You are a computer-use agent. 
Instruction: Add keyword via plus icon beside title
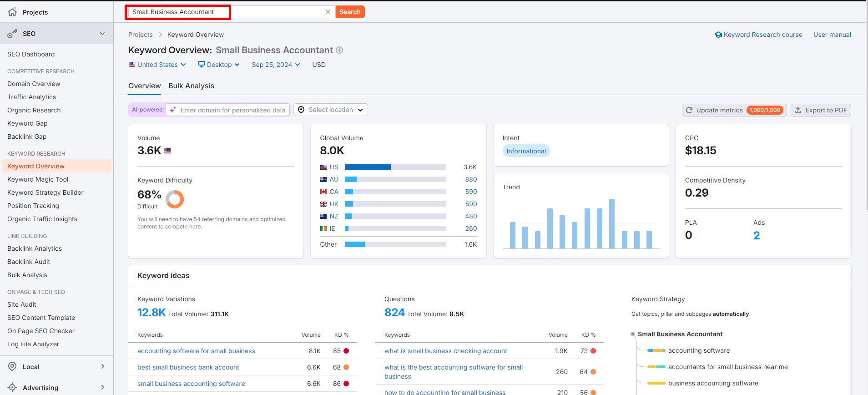pyautogui.click(x=339, y=50)
